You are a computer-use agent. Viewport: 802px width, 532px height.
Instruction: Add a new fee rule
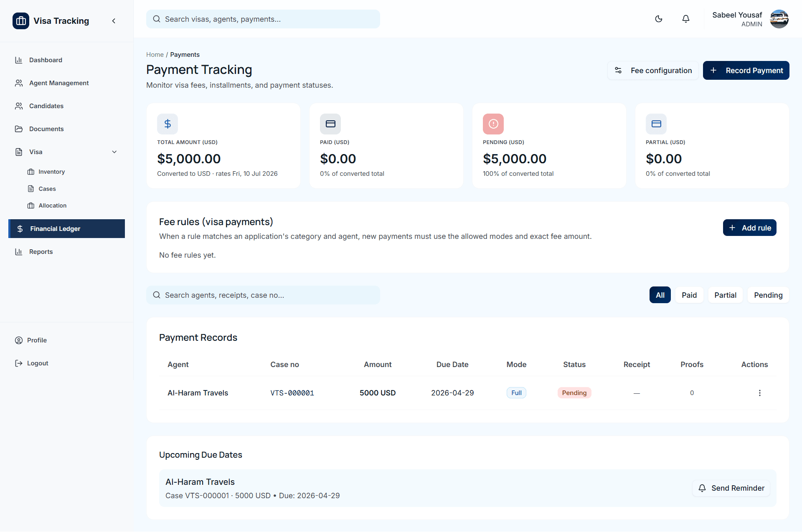click(750, 228)
